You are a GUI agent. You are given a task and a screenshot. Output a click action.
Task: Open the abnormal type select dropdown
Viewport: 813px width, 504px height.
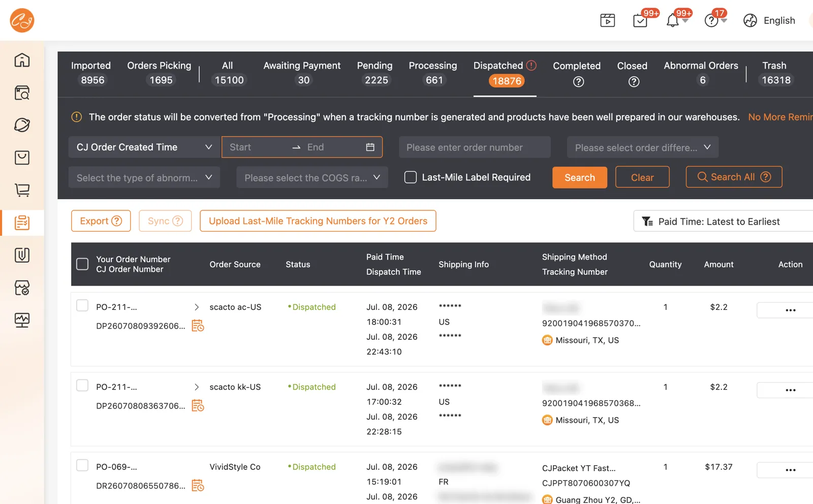coord(144,177)
